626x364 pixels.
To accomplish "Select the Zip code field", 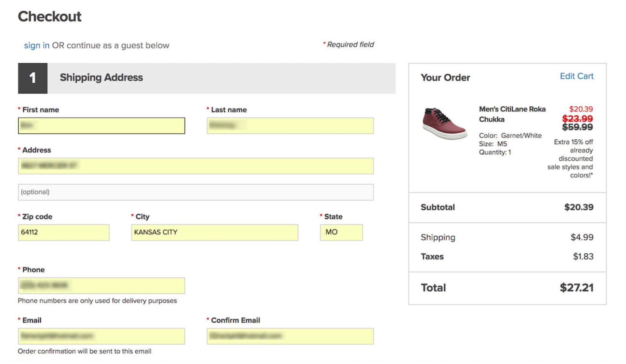I will coord(64,232).
